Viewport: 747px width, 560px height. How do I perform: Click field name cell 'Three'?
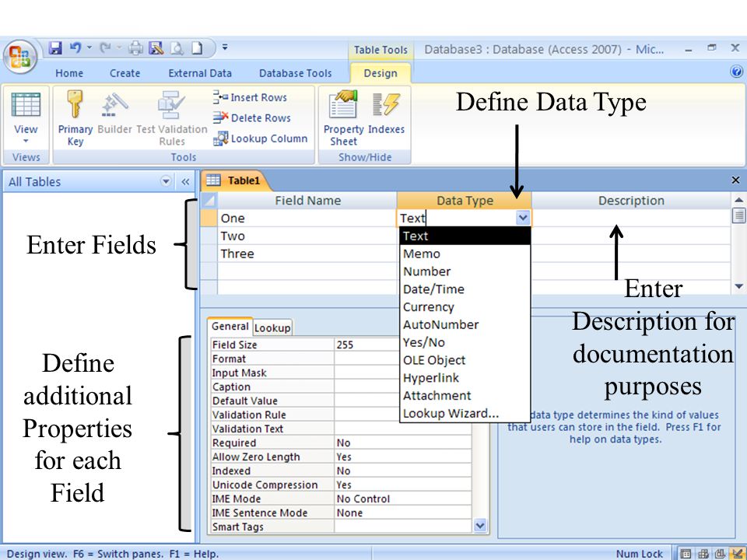307,254
